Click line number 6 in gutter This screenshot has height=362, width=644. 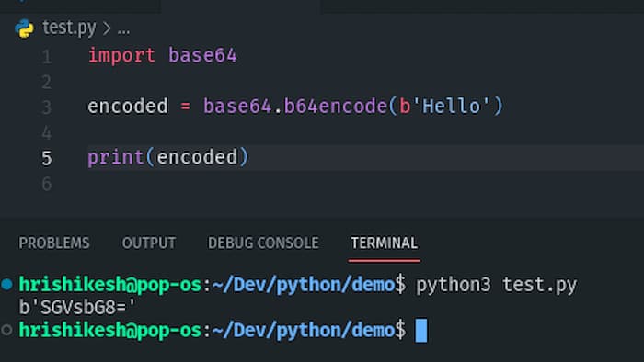47,184
